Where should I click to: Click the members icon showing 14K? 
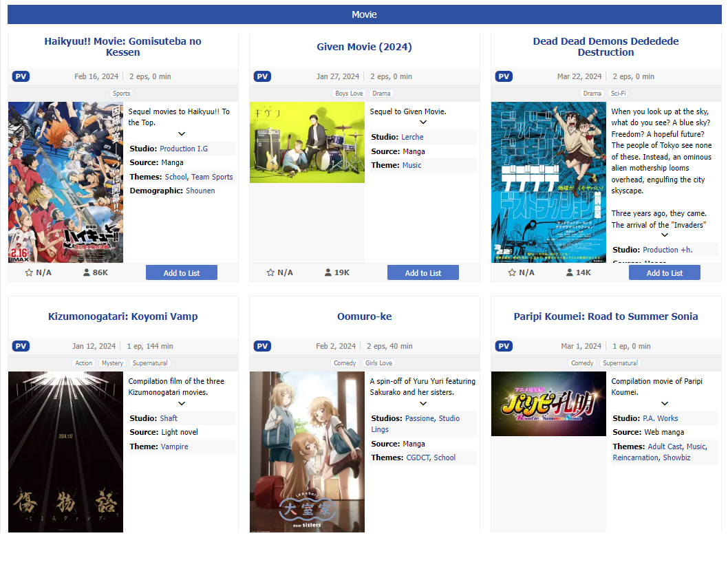pyautogui.click(x=569, y=272)
